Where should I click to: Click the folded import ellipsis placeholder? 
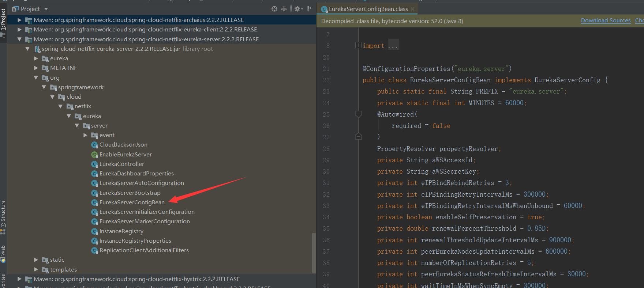tap(393, 46)
